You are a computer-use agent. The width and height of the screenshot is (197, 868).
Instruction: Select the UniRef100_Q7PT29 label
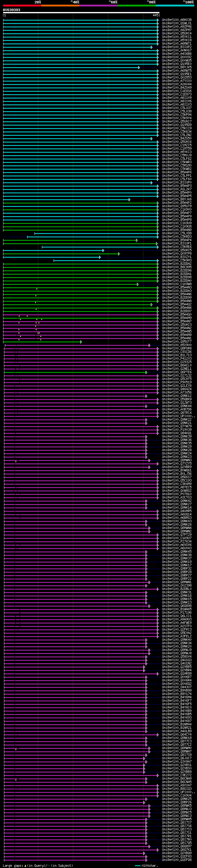click(177, 535)
